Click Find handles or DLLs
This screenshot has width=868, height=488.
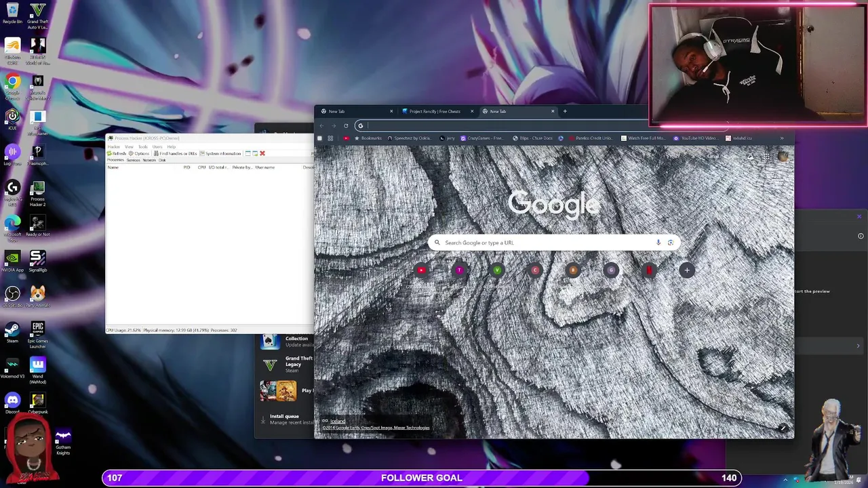coord(176,154)
